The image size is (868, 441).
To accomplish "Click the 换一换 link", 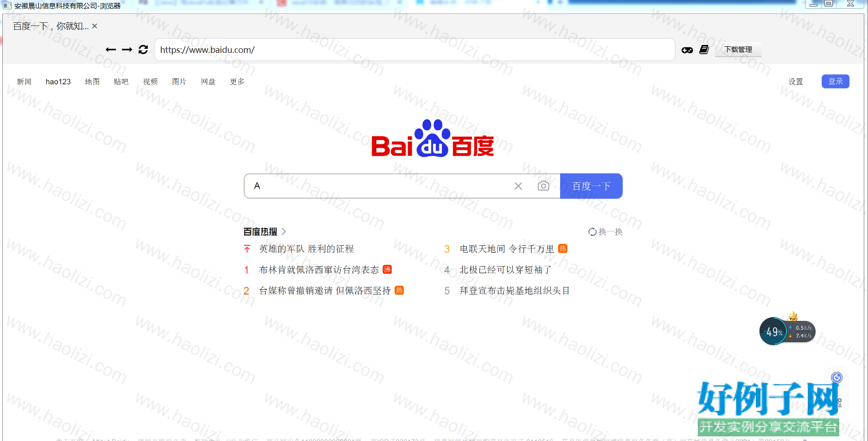I will (610, 232).
